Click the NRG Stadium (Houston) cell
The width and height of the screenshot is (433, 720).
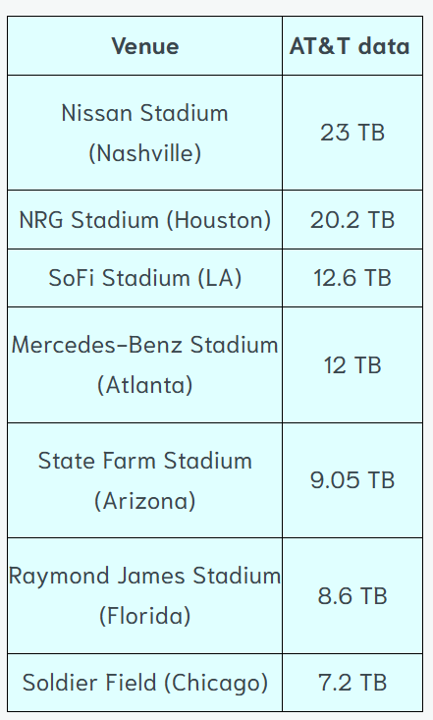click(145, 219)
